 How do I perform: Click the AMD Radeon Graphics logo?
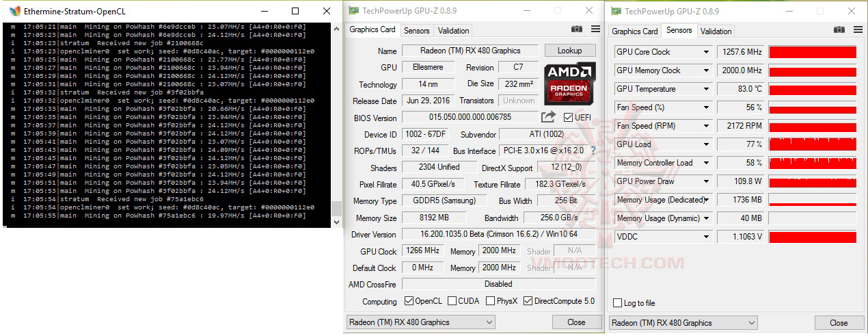[x=570, y=83]
